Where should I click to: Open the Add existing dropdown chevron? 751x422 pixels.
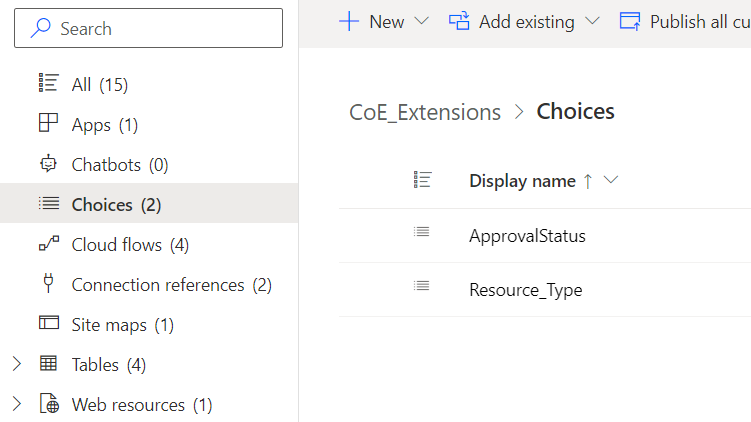(592, 21)
